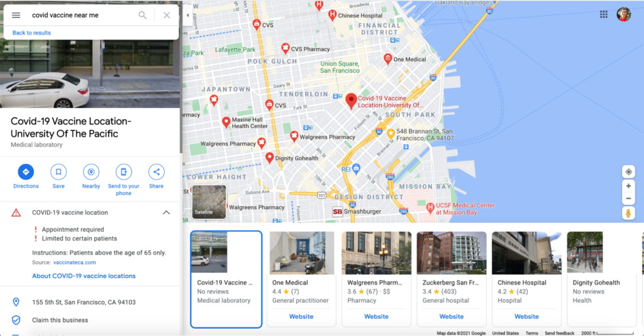Click the show your location button
644x336 pixels.
pos(628,172)
